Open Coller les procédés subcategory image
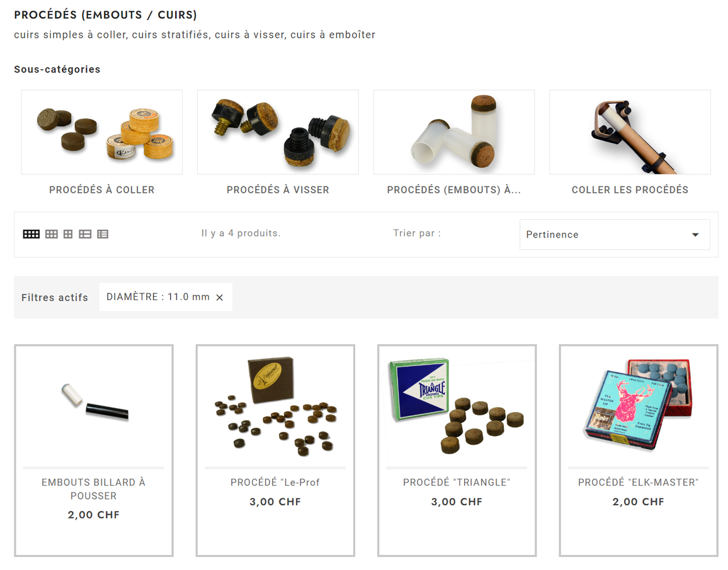 [630, 132]
